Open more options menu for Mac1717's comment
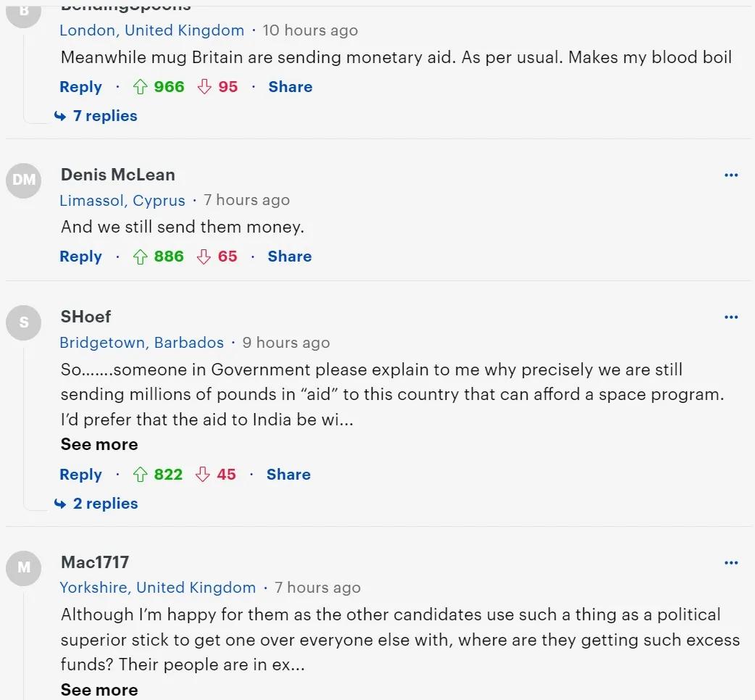The width and height of the screenshot is (755, 700). pos(731,562)
